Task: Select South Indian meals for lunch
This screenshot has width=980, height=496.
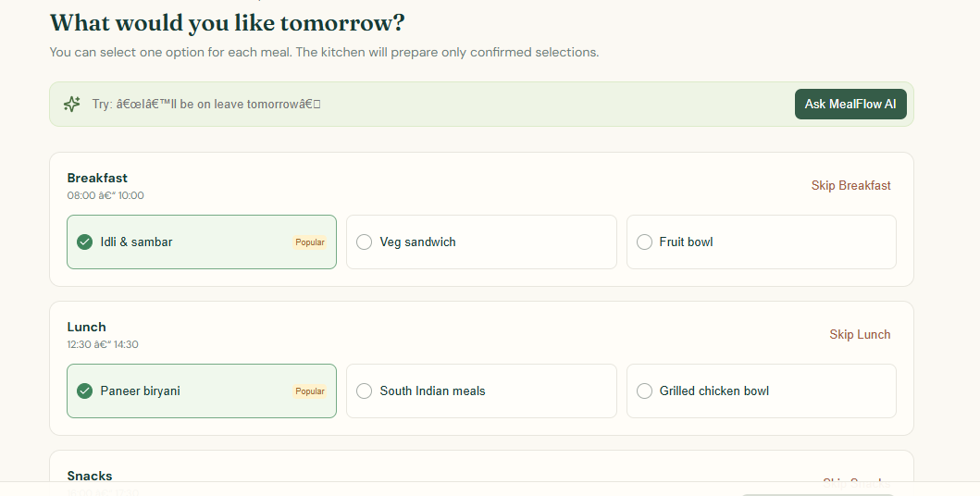Action: tap(481, 391)
